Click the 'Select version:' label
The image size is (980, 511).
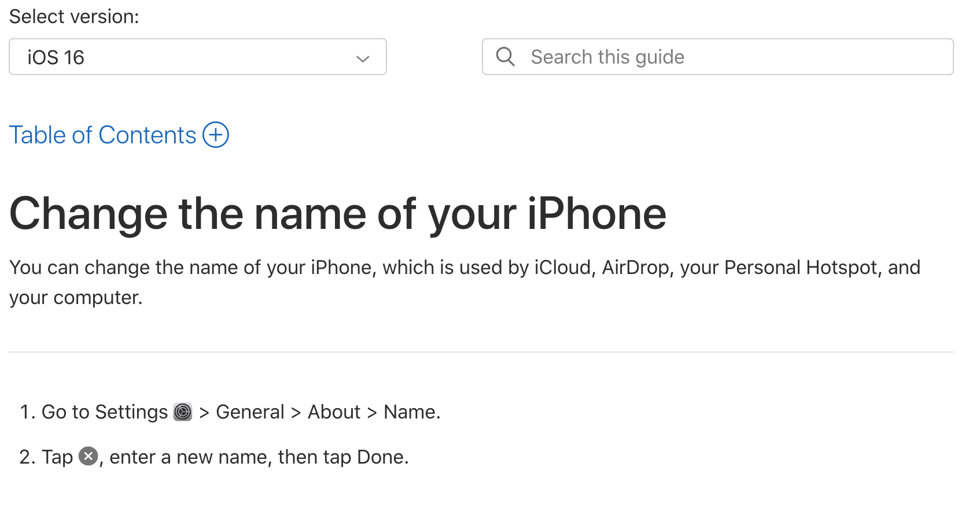[74, 17]
